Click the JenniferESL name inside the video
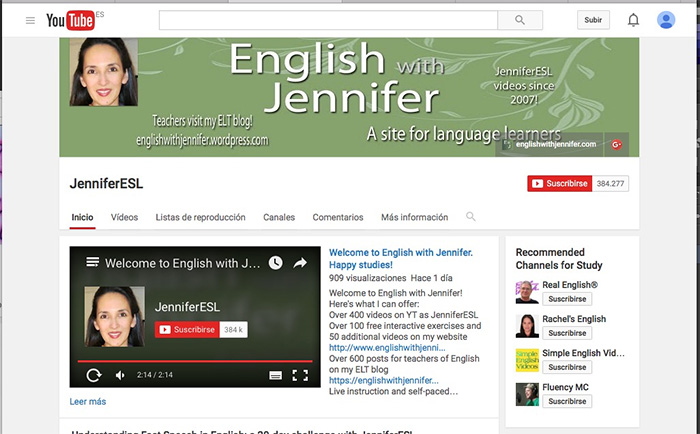Screen dimensions: 700x434 tap(188, 307)
